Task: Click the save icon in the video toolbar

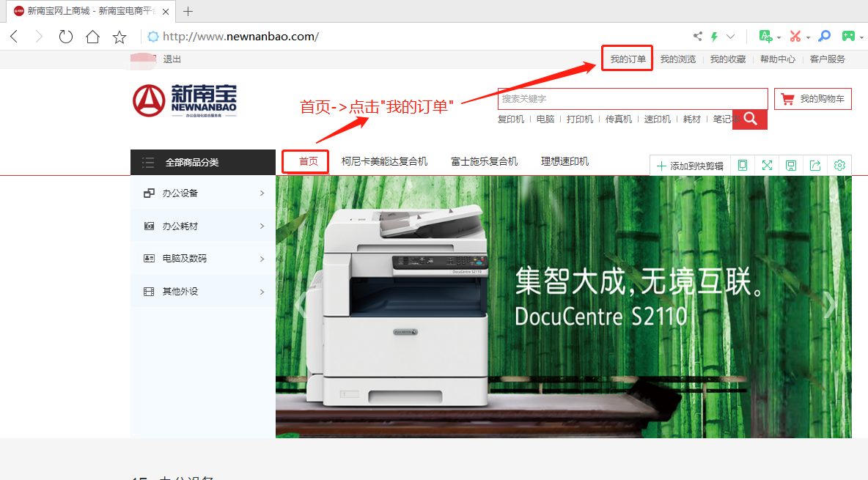Action: (x=791, y=166)
